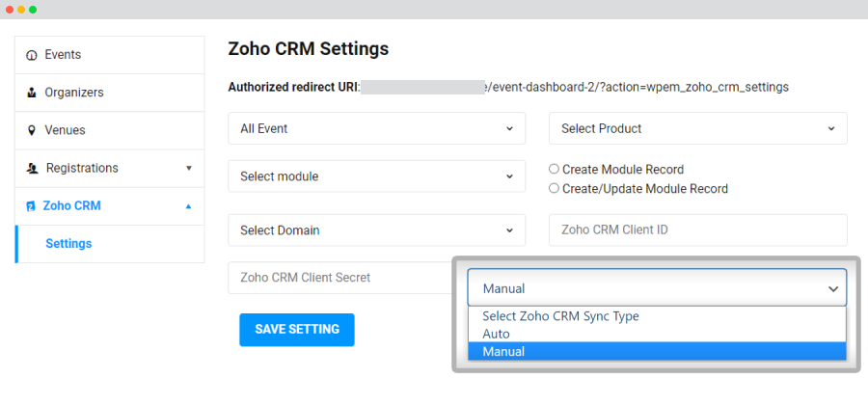Open the Organizers menu item

[x=110, y=93]
